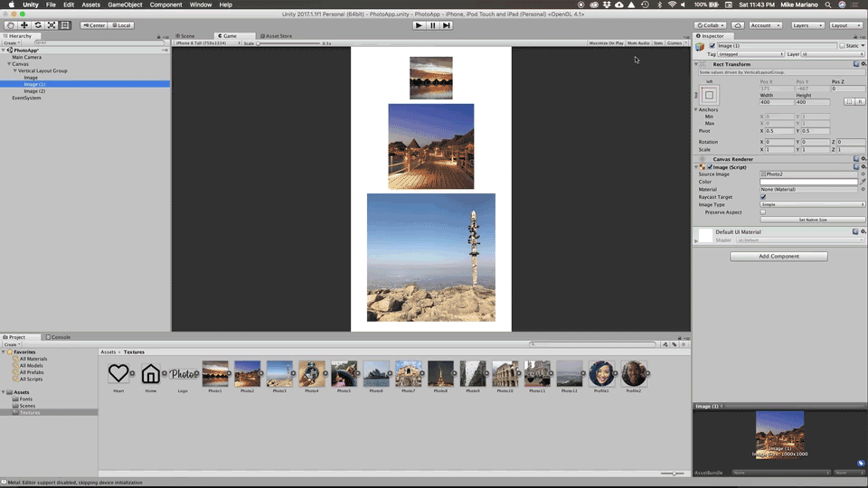Switch to the Asset Store tab

tap(276, 36)
